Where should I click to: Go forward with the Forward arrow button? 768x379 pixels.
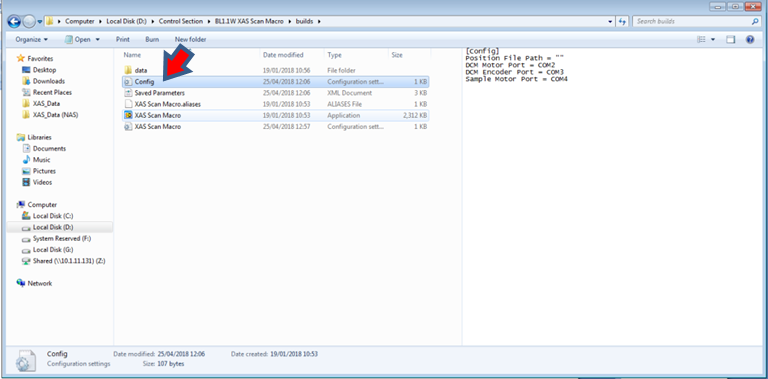point(29,22)
